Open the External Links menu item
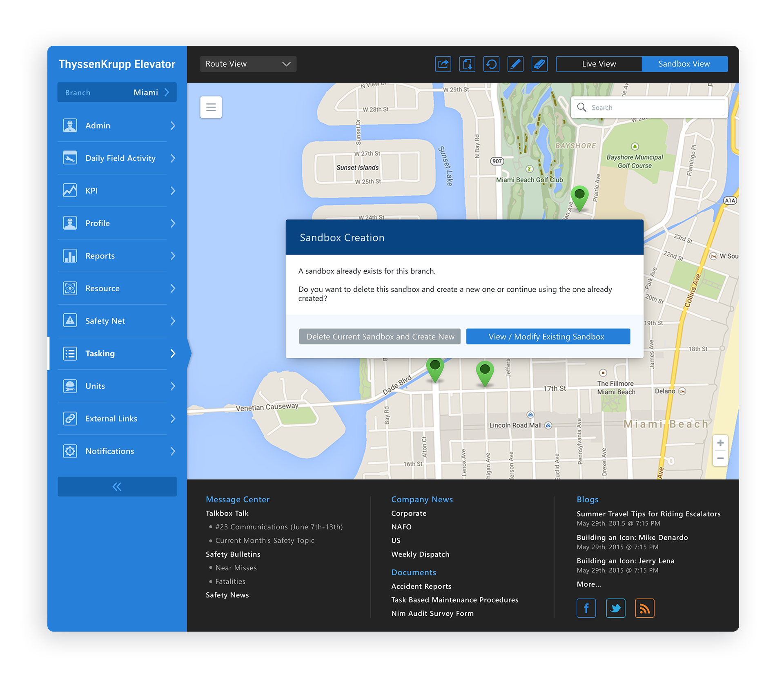The image size is (784, 679). pos(117,418)
